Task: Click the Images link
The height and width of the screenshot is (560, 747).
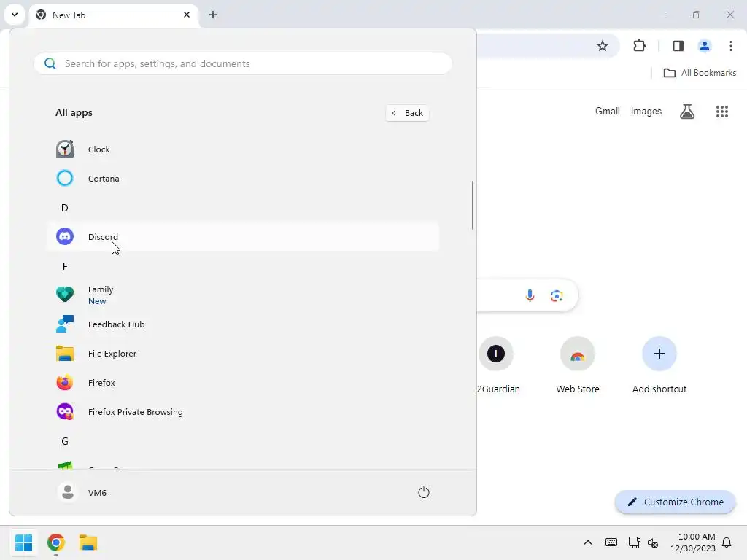Action: (646, 111)
